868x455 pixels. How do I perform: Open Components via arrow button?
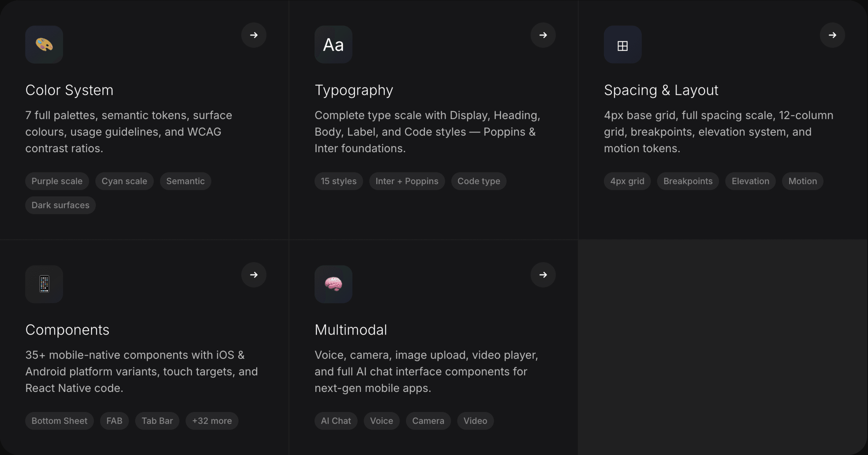point(254,275)
